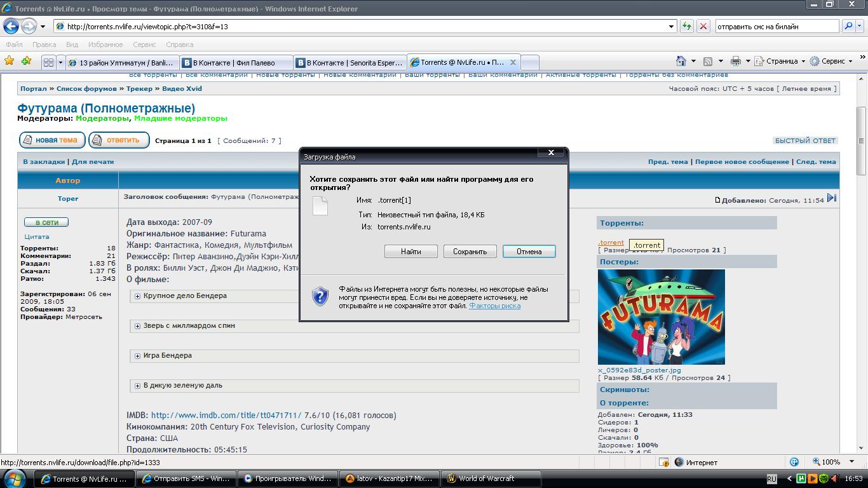Click the RSS feeds icon
Image resolution: width=868 pixels, height=488 pixels.
[707, 61]
